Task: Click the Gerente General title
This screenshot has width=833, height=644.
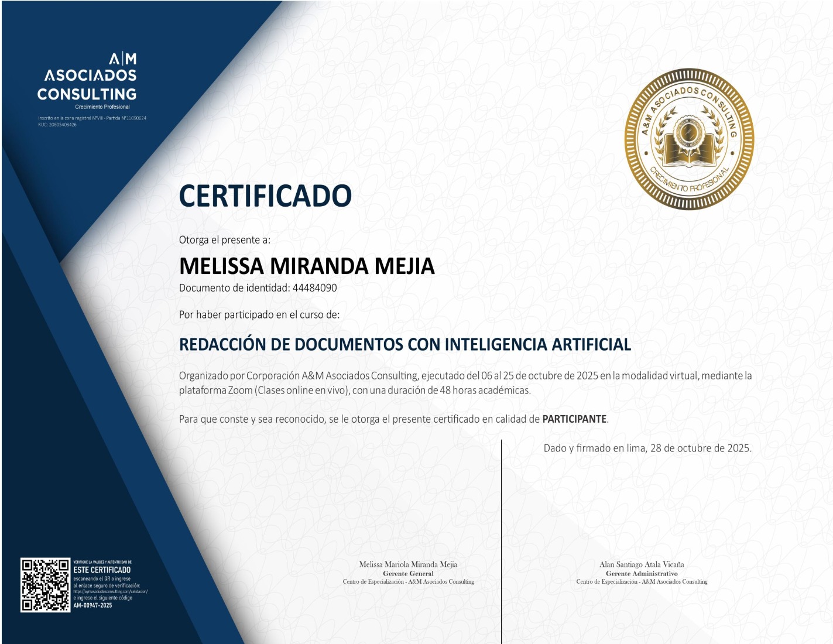Action: coord(408,574)
